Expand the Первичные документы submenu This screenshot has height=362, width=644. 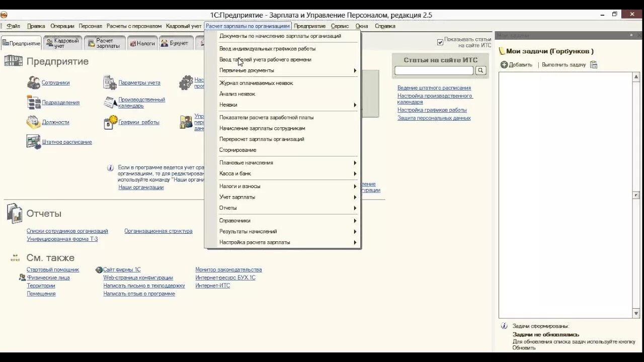point(289,70)
